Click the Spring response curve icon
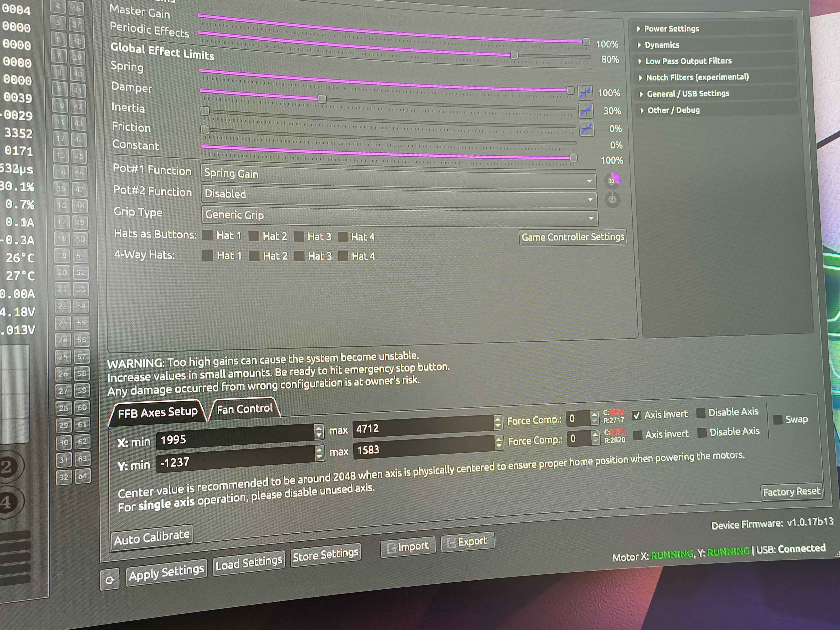 (x=585, y=92)
